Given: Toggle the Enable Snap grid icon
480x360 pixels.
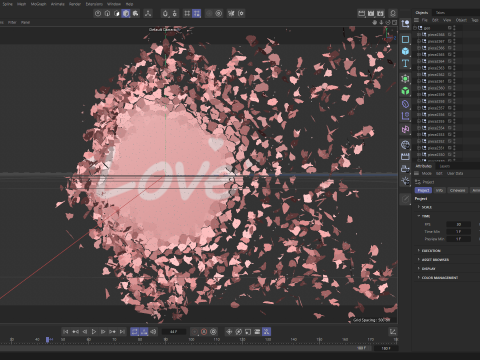Looking at the screenshot, I should point(187,13).
